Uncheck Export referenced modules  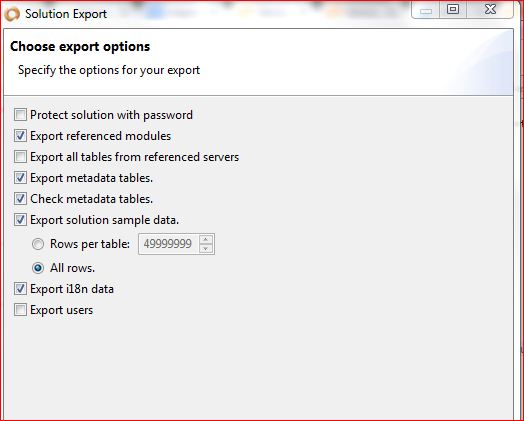[20, 136]
